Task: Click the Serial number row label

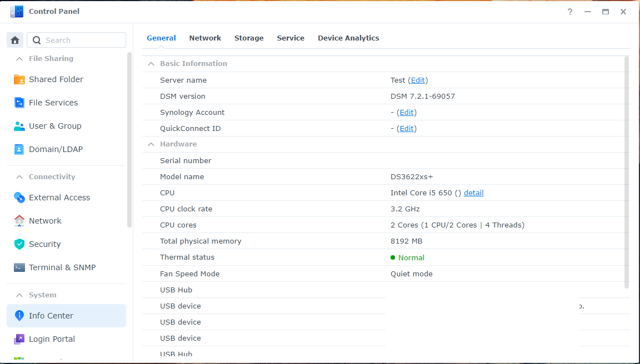Action: [x=186, y=160]
